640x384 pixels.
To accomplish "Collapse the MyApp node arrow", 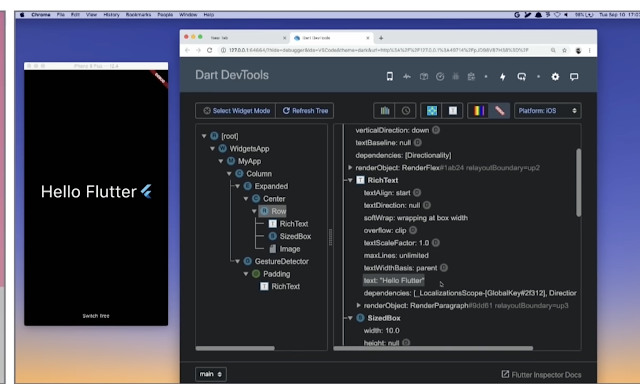I will (221, 161).
